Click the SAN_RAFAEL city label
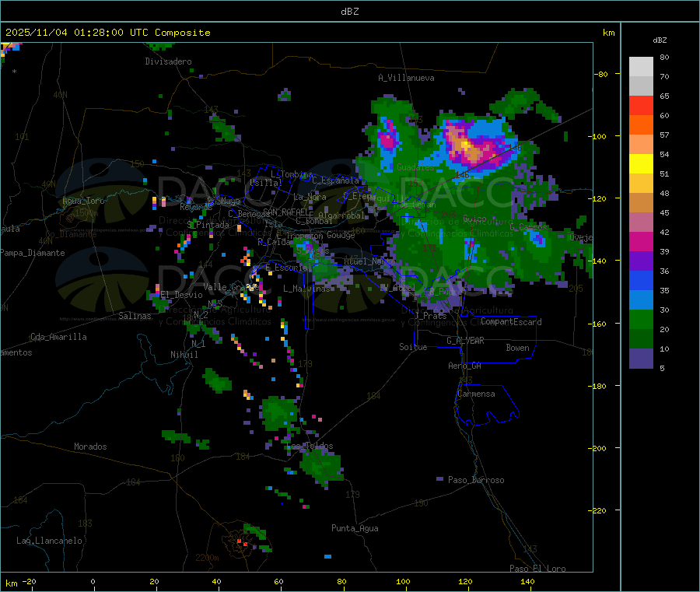 tap(286, 212)
